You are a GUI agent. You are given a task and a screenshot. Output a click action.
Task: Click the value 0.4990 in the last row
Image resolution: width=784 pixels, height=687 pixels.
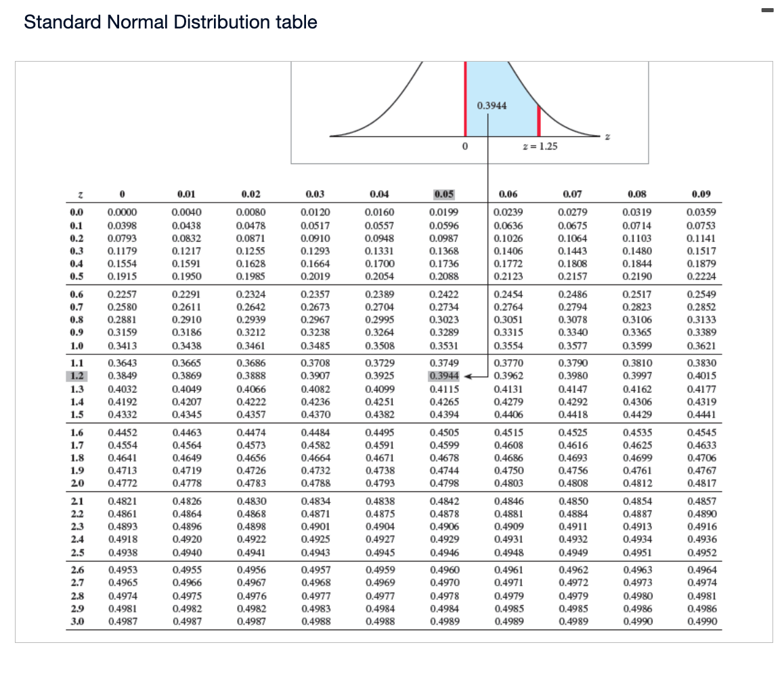pyautogui.click(x=702, y=621)
